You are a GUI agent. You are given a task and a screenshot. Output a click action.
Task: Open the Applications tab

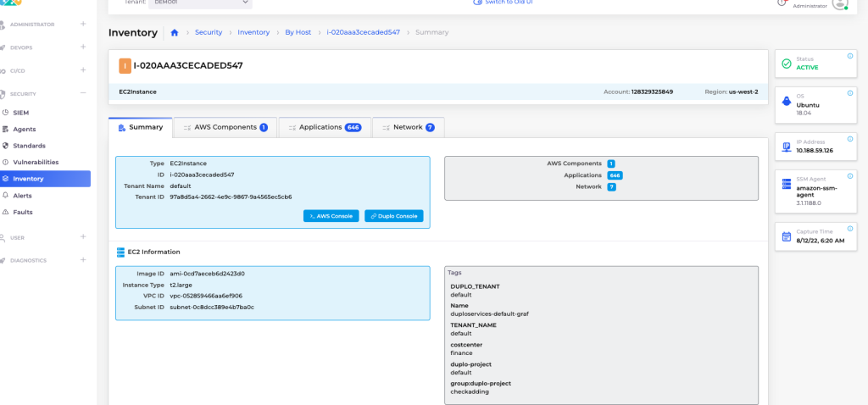(325, 127)
